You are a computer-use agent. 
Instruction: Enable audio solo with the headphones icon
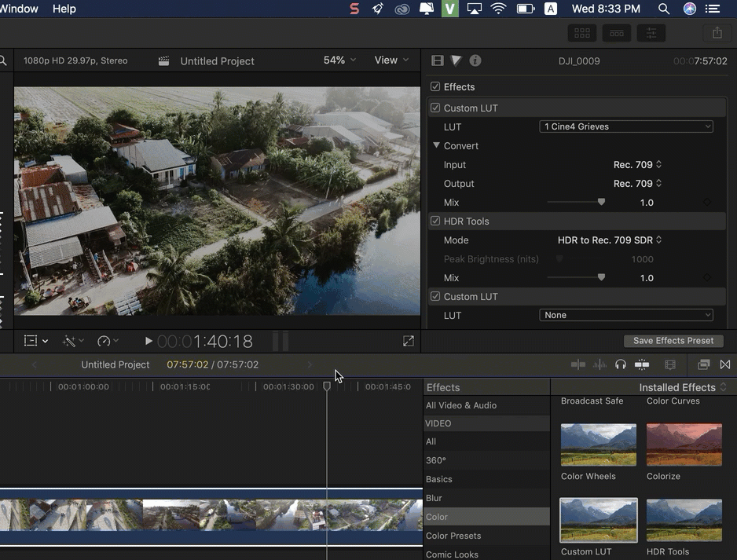(621, 364)
